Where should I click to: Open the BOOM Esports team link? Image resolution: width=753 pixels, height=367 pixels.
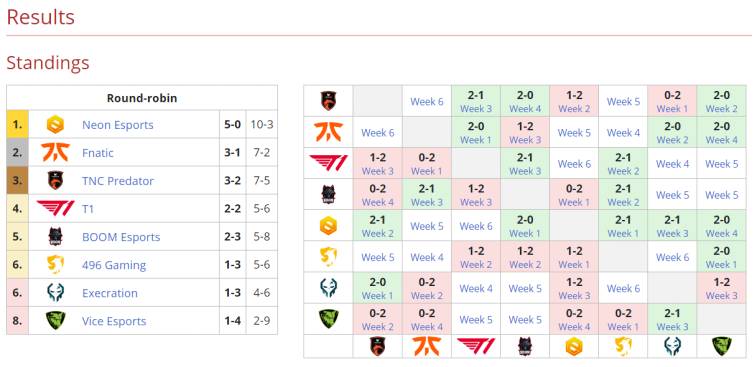121,237
